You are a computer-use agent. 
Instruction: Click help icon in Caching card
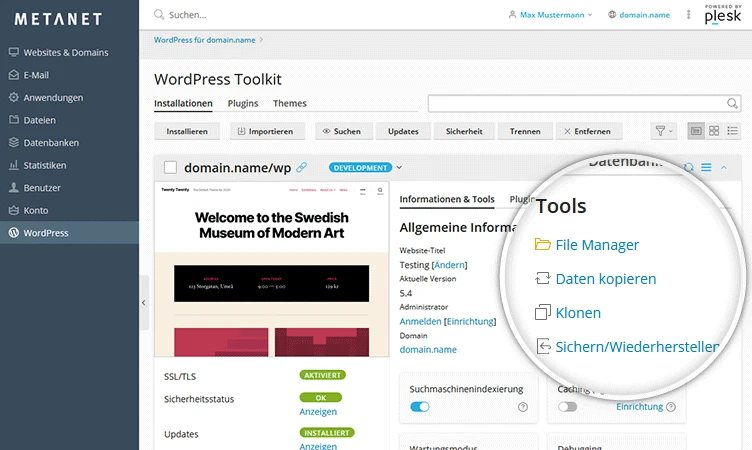(x=671, y=407)
